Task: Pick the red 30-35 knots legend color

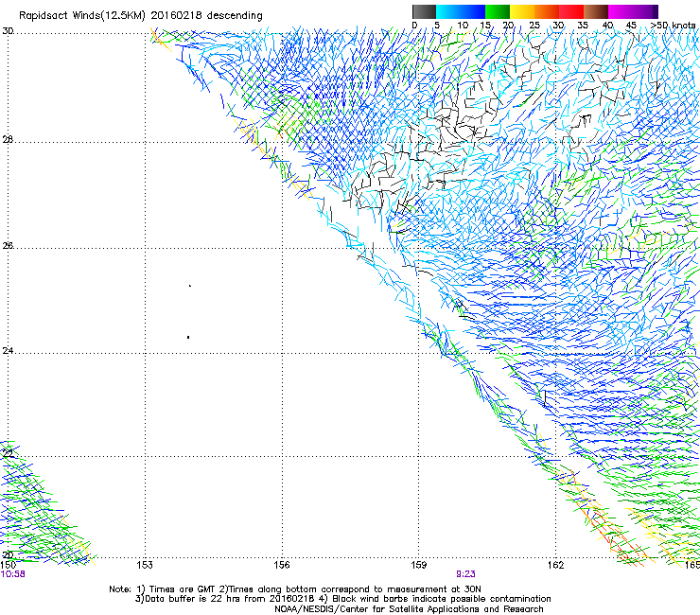Action: [571, 11]
